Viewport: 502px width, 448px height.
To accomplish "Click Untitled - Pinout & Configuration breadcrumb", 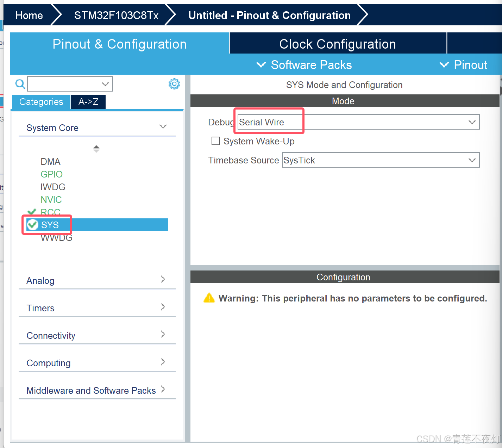I will [x=269, y=15].
